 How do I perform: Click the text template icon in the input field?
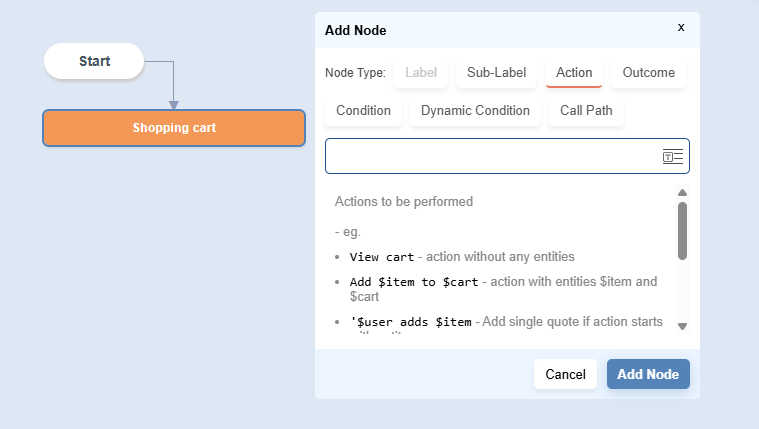click(672, 157)
